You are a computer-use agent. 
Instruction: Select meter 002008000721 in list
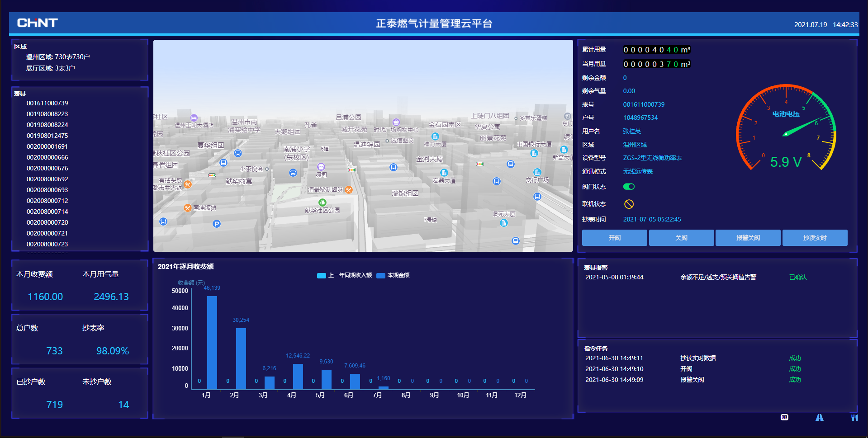[x=47, y=233]
